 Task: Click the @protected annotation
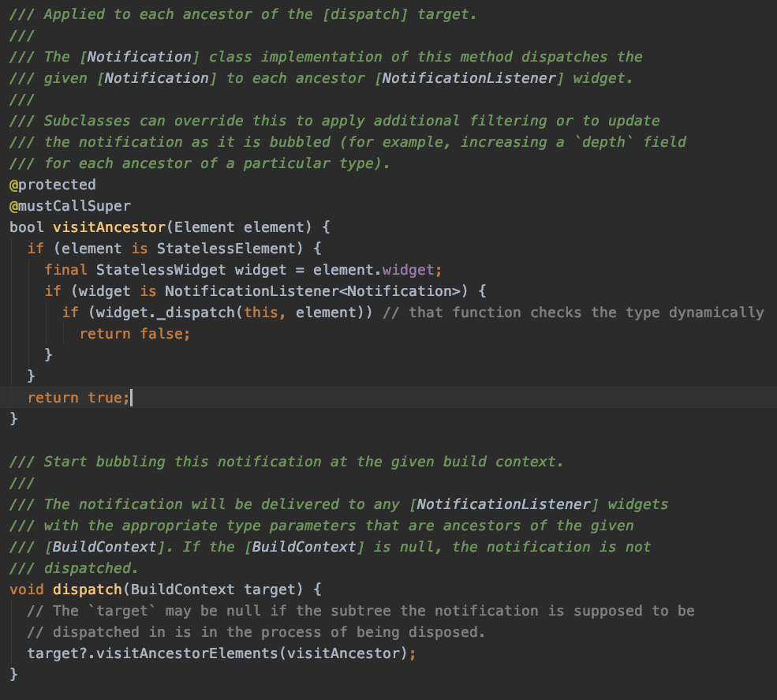(x=52, y=185)
